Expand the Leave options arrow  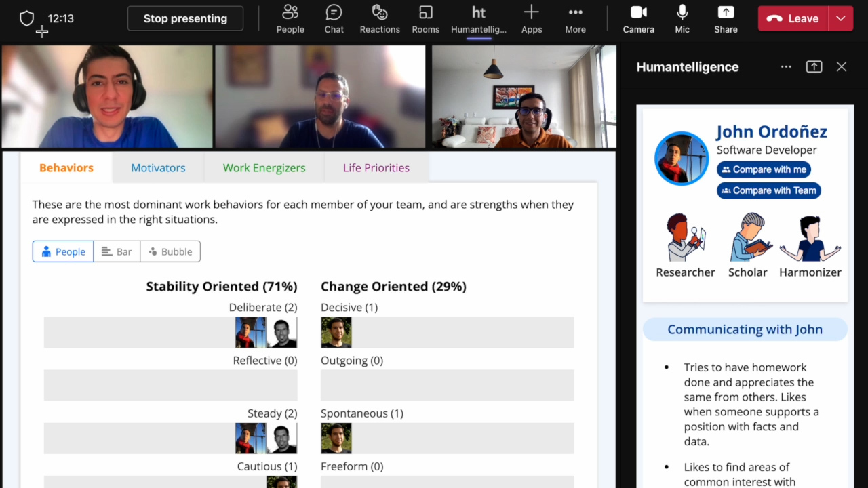point(841,18)
